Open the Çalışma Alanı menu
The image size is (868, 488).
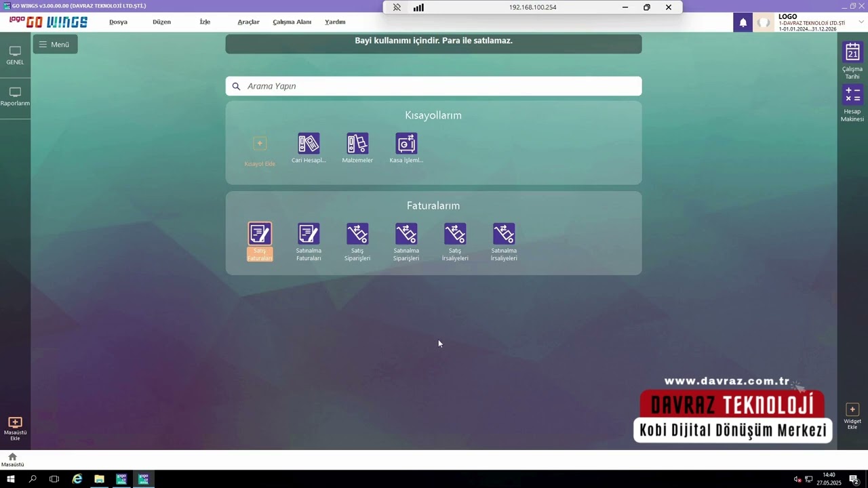point(292,22)
